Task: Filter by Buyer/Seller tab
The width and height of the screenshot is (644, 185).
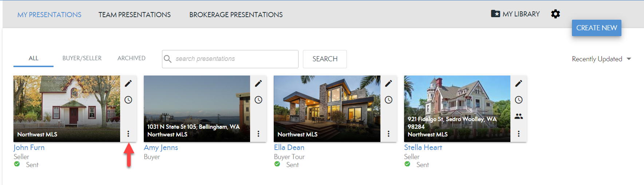Action: click(82, 58)
